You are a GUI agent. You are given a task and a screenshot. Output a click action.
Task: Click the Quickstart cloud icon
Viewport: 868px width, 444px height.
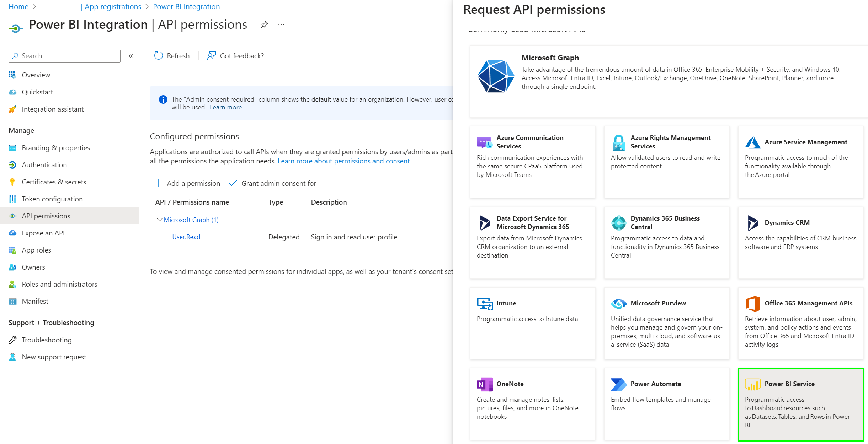click(x=12, y=92)
